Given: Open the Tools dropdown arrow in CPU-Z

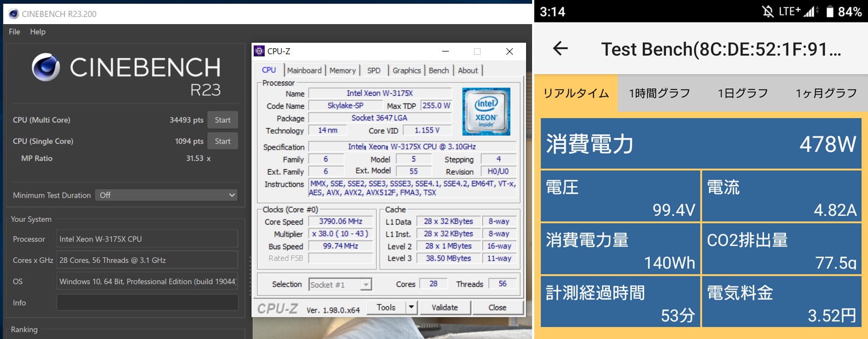Looking at the screenshot, I should pyautogui.click(x=411, y=307).
